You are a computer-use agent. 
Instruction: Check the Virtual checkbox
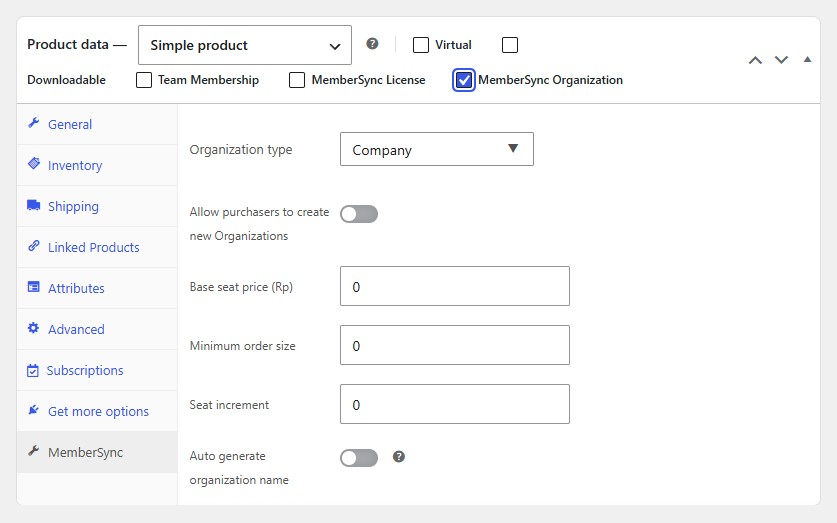click(421, 45)
